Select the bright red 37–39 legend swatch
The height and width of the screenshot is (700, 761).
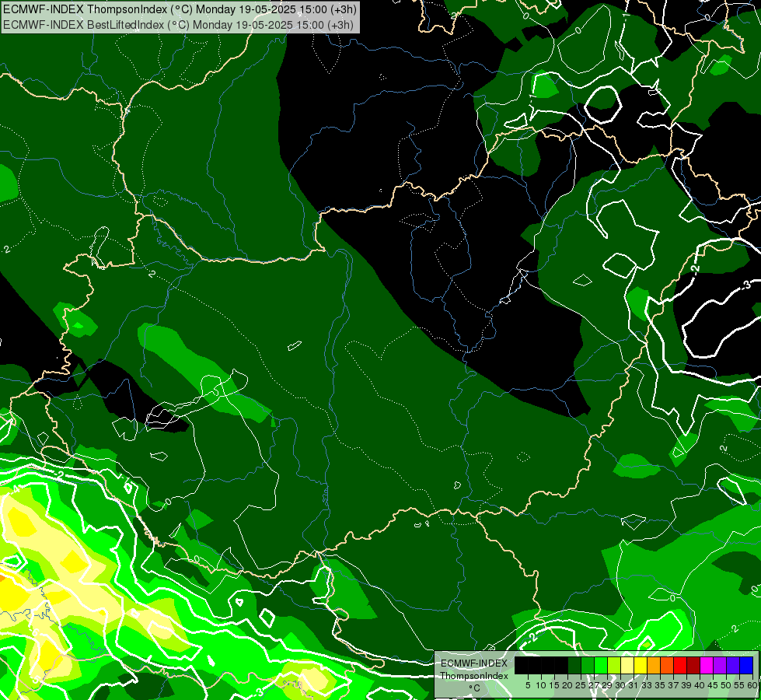point(680,665)
